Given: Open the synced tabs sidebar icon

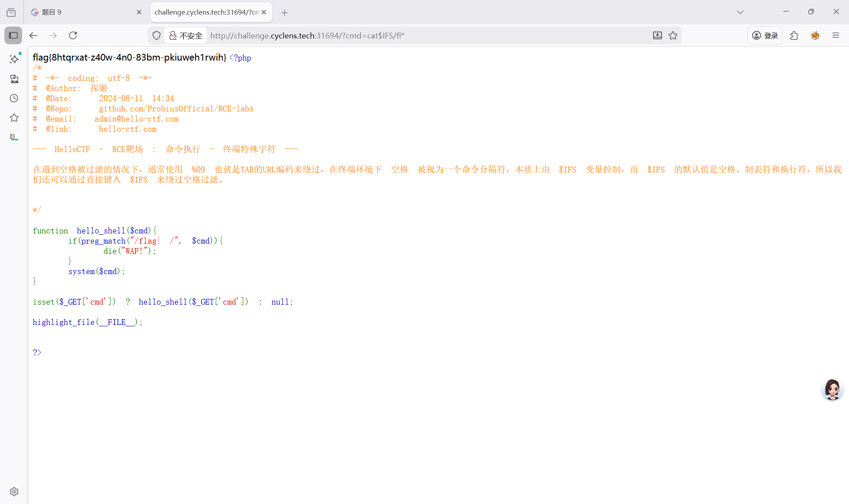Looking at the screenshot, I should (14, 79).
